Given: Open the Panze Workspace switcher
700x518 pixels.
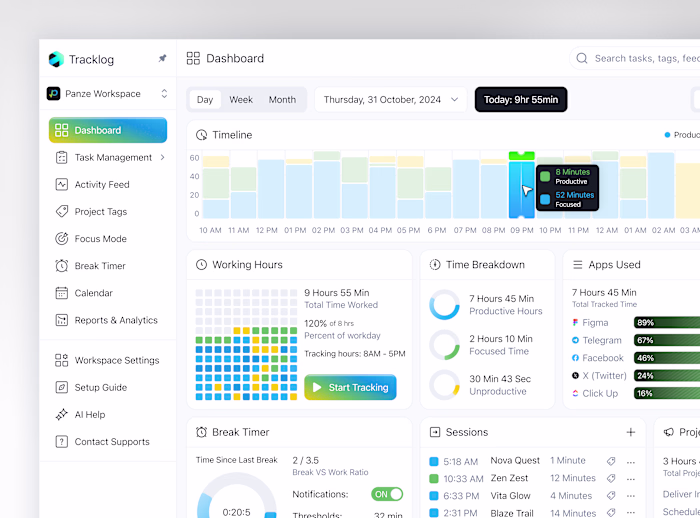Looking at the screenshot, I should click(107, 93).
